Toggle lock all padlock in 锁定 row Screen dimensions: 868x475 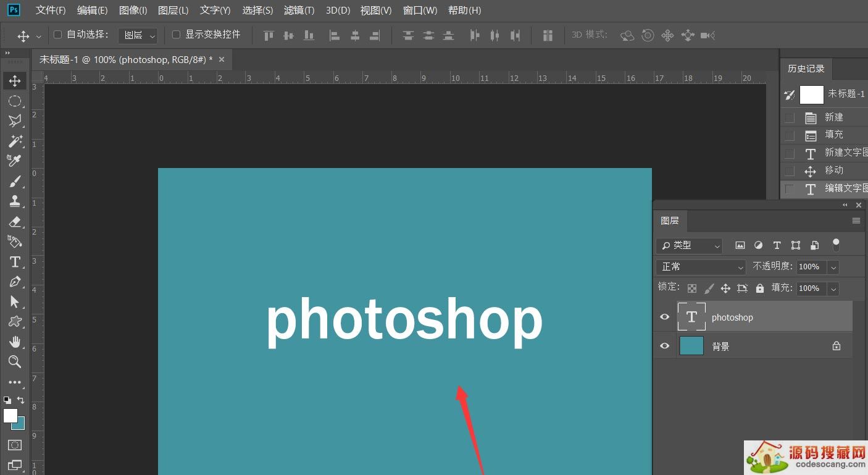[x=760, y=288]
